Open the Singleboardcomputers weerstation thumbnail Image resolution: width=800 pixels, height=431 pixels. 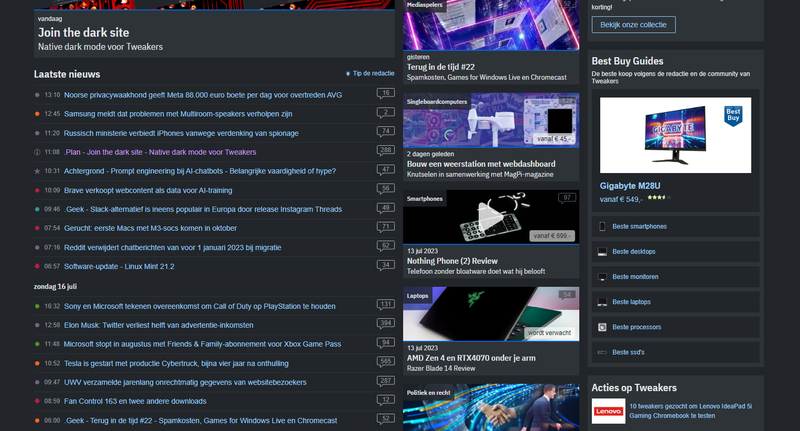[x=491, y=120]
